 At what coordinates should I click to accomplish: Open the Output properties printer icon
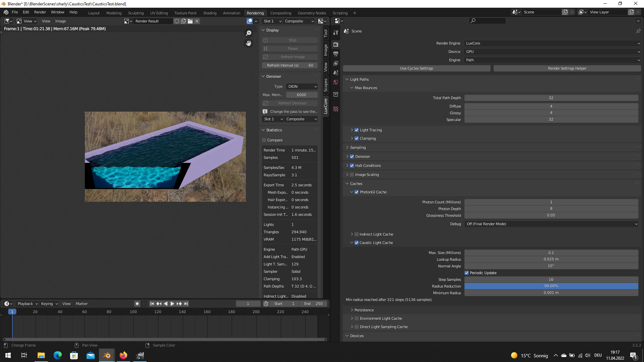(336, 54)
